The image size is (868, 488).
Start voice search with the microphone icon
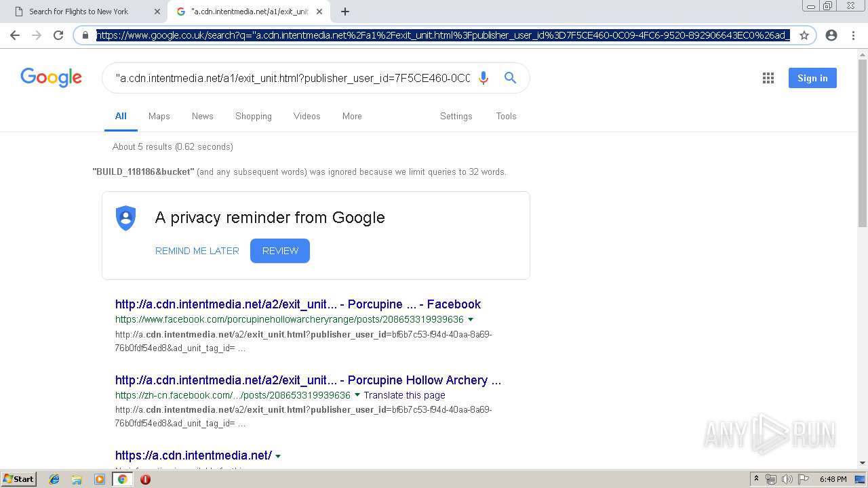484,78
